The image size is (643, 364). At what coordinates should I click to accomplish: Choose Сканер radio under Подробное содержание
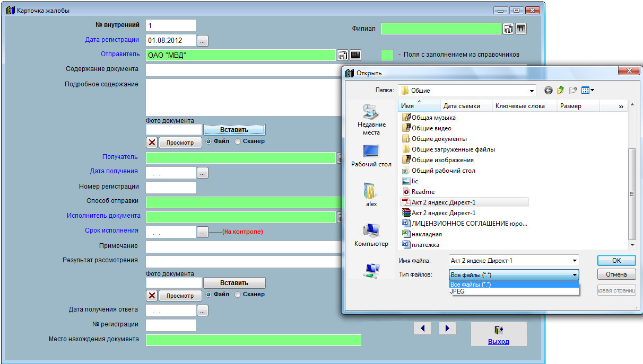(238, 141)
